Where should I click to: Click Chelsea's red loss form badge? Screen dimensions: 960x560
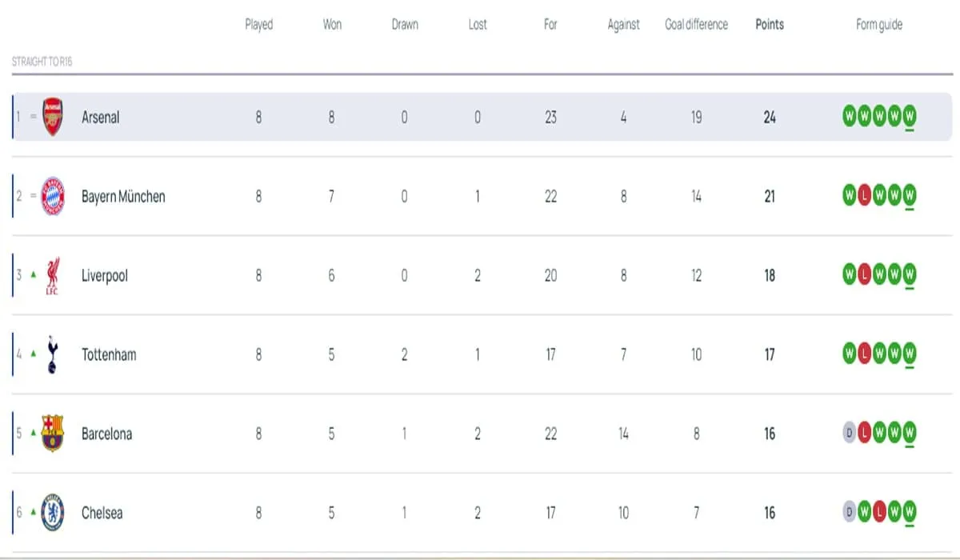(x=879, y=513)
